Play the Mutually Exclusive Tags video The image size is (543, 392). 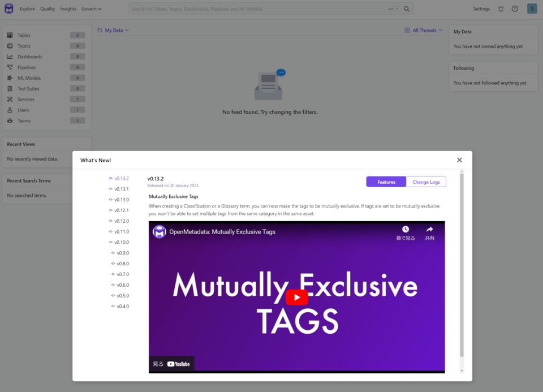[x=296, y=297]
